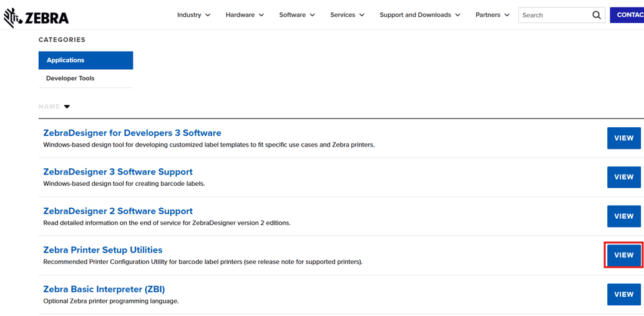Follow the ZebraDesigner 2 Software Support link
Viewport: 644px width, 316px height.
tap(117, 211)
